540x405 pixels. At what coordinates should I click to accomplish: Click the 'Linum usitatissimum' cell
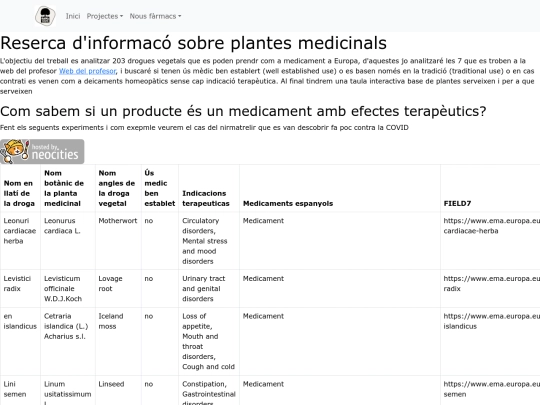tap(68, 390)
